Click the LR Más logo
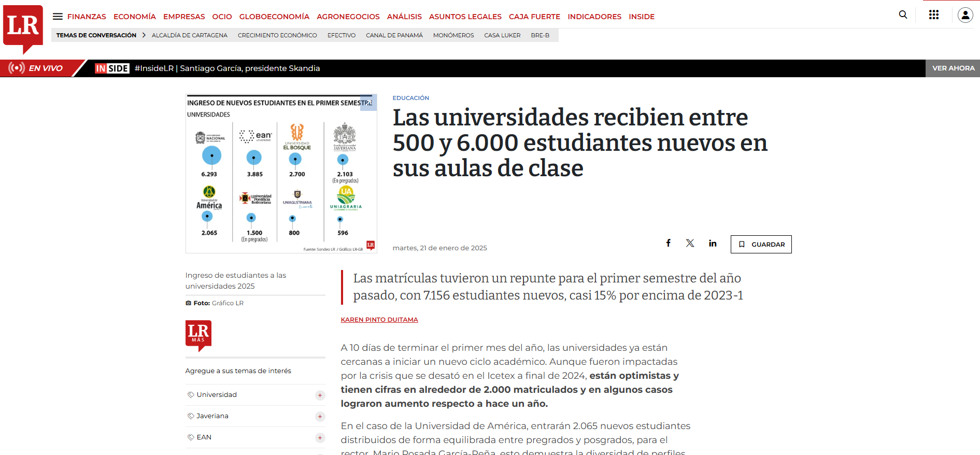Viewport: 980px width, 455px height. [198, 335]
